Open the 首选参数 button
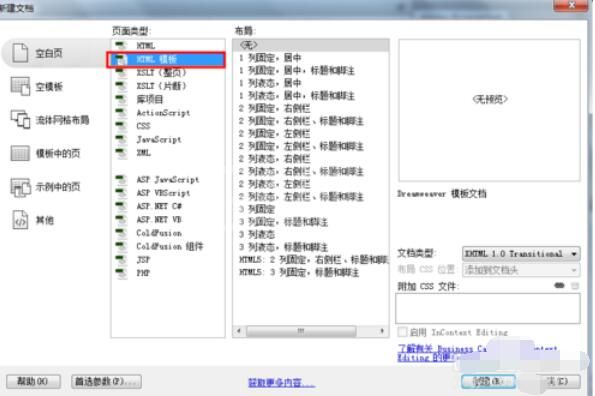 (106, 381)
